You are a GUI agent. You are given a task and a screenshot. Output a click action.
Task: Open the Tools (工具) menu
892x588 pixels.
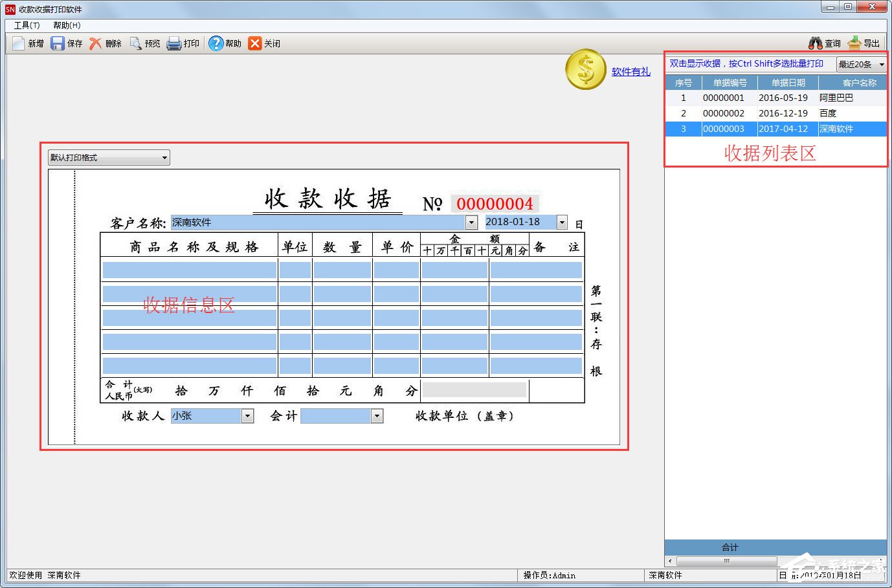pos(27,25)
